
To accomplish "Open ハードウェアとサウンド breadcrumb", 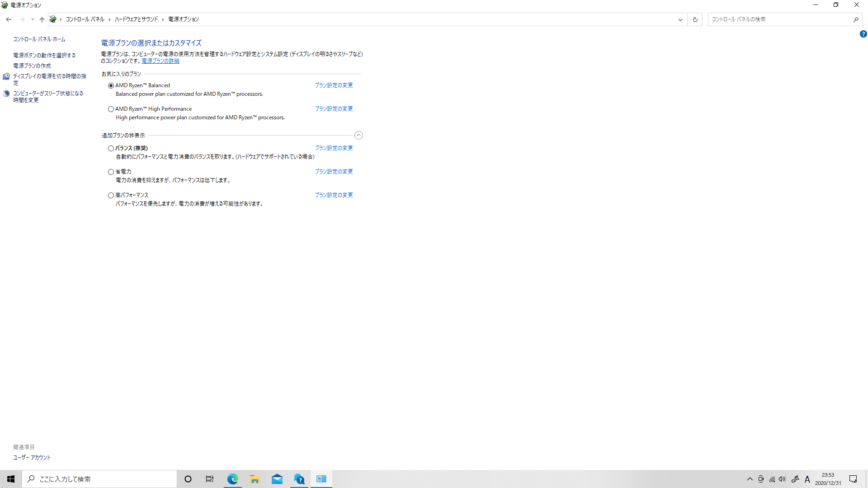I will pos(136,19).
